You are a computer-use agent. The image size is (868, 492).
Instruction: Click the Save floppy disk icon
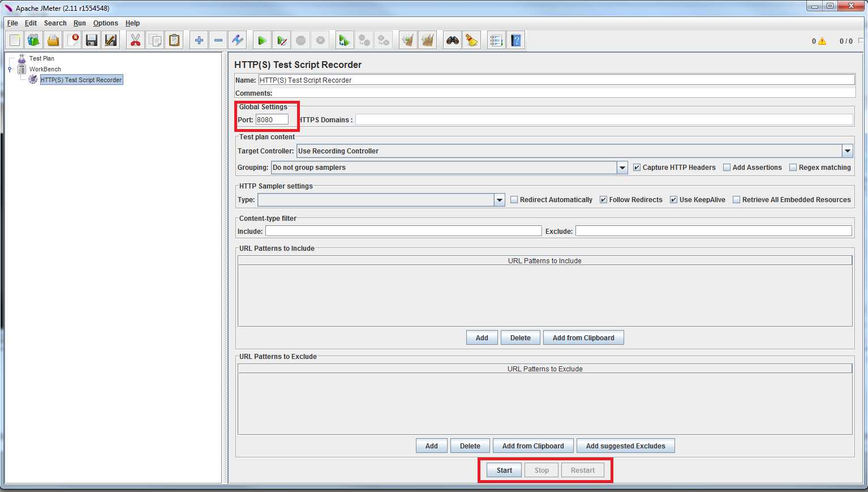click(92, 40)
